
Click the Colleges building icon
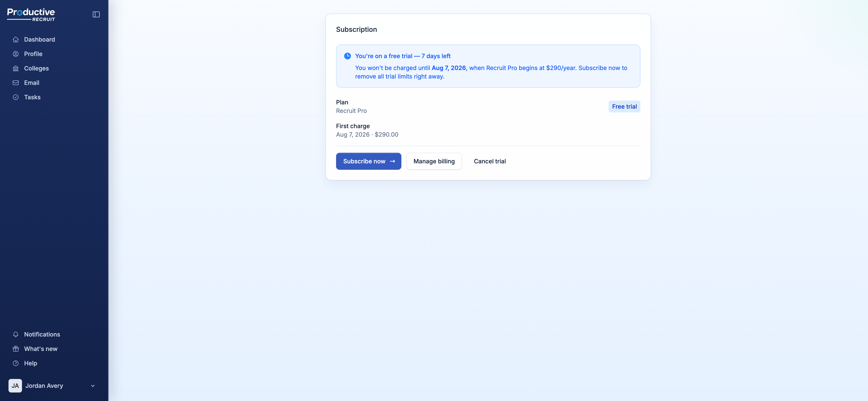[x=15, y=69]
